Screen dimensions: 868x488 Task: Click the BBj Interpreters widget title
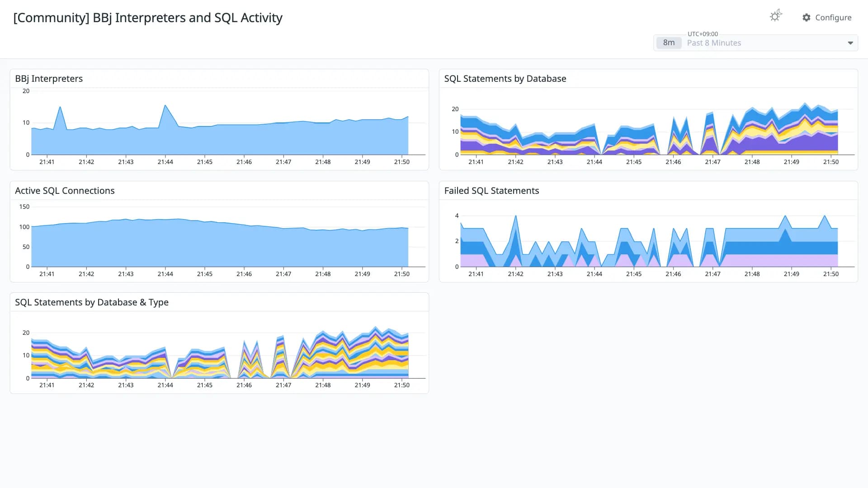pos(49,79)
